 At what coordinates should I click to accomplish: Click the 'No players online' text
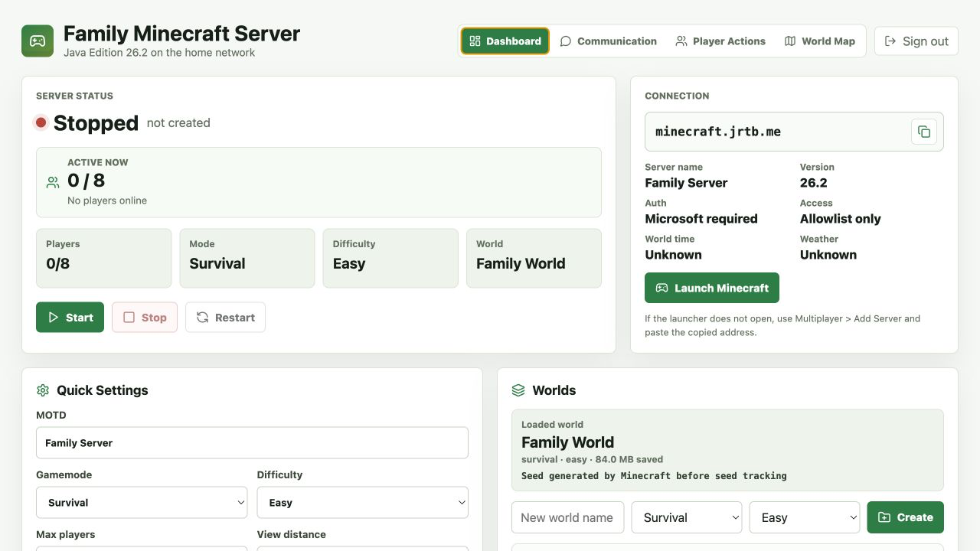(107, 201)
